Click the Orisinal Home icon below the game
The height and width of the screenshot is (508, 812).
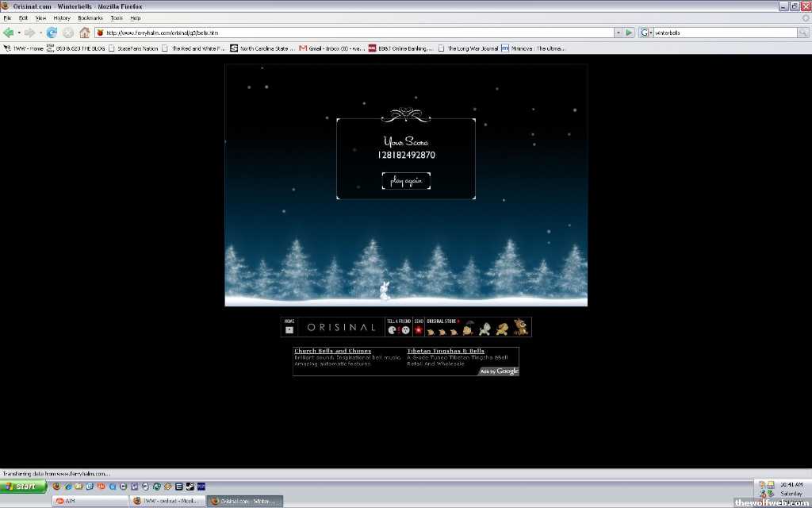pos(289,329)
